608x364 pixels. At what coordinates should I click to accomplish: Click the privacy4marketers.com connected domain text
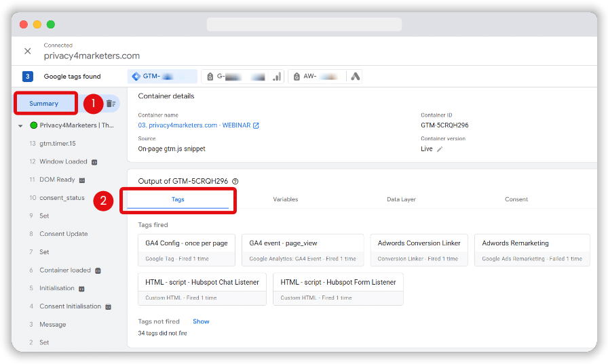(92, 56)
